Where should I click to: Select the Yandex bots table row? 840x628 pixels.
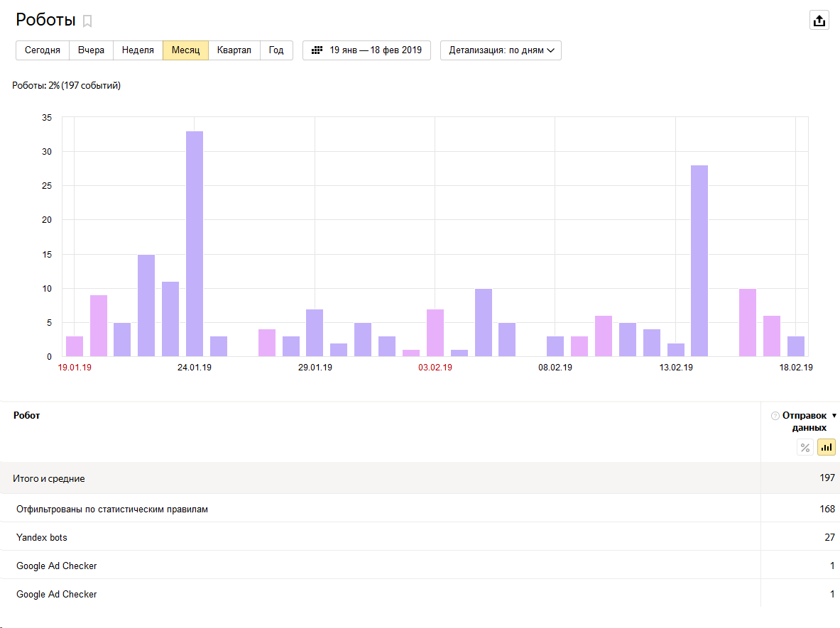[42, 537]
